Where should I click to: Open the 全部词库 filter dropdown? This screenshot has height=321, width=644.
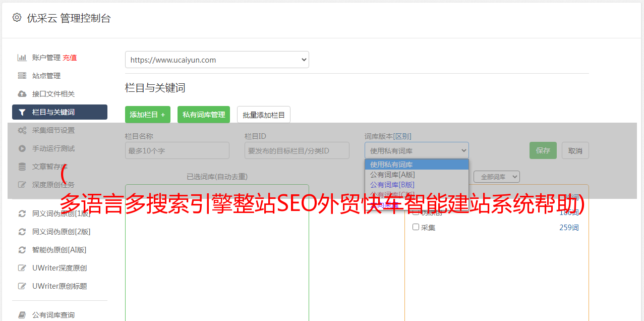tap(497, 177)
